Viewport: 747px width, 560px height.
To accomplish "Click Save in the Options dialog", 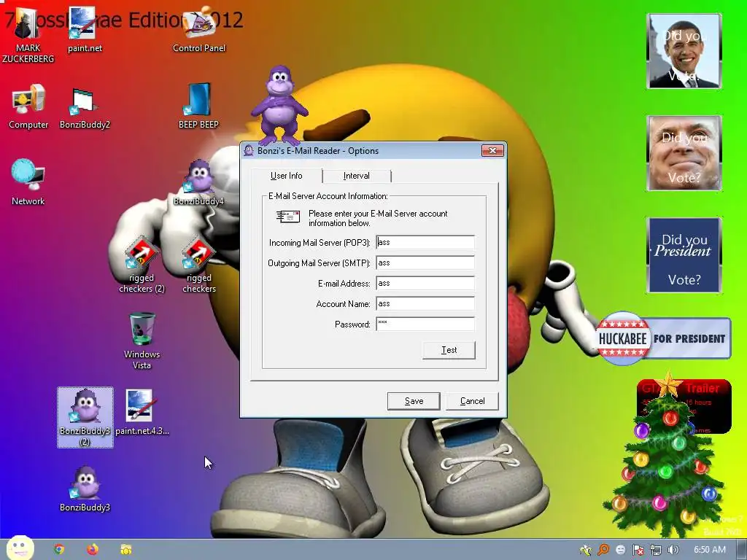I will point(414,401).
